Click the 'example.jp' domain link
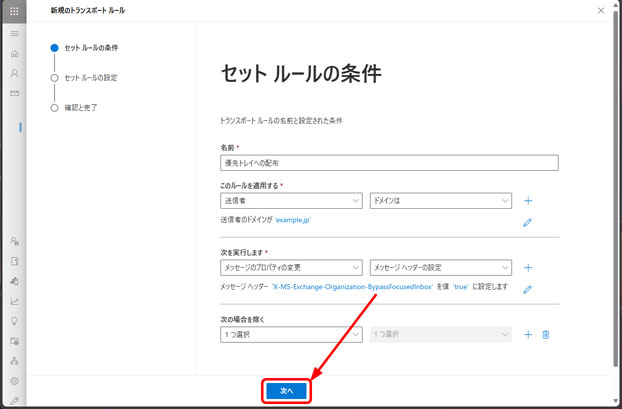 pos(293,220)
